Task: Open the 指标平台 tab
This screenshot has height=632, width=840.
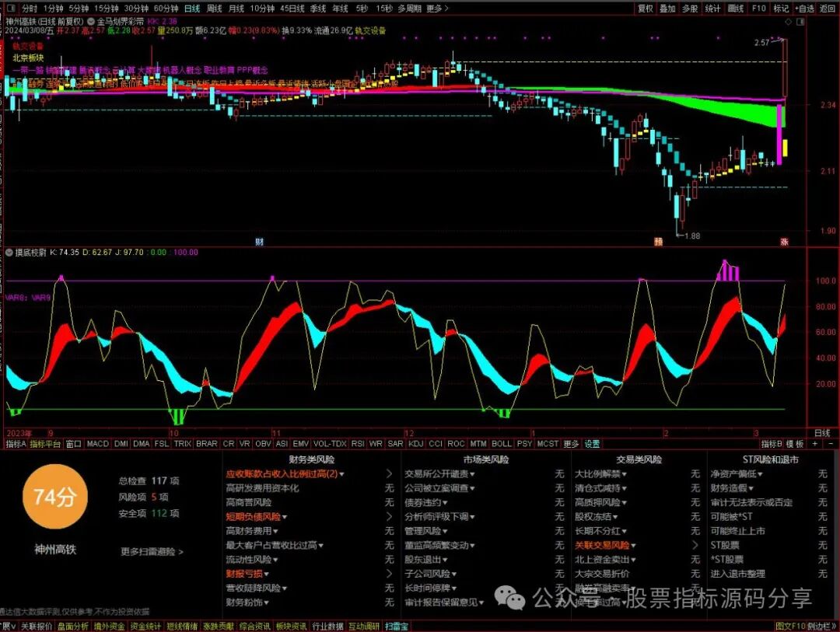Action: 46,444
